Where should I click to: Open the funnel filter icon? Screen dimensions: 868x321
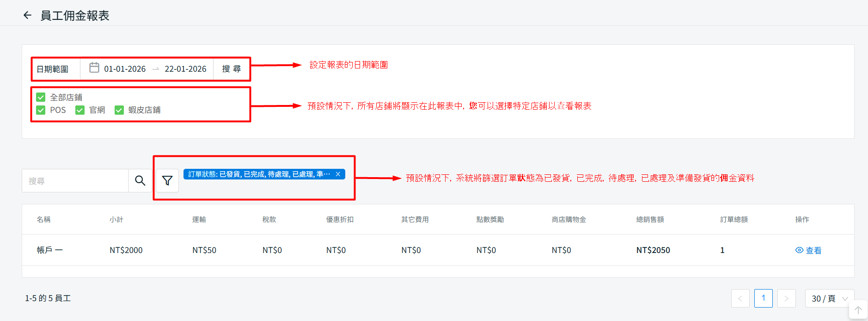point(167,180)
